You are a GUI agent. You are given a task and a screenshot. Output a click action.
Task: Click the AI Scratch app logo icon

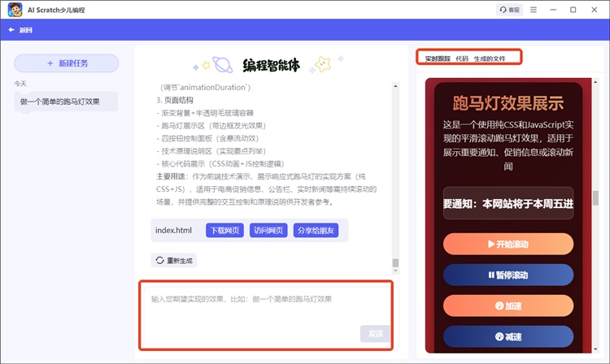(15, 10)
